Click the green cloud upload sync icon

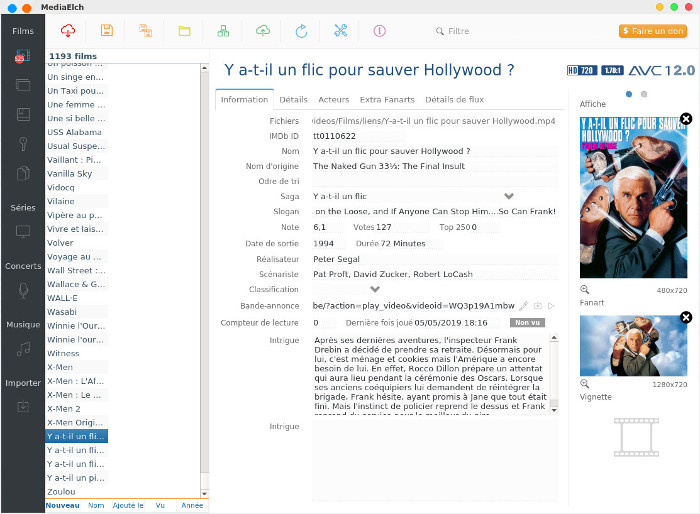(263, 31)
